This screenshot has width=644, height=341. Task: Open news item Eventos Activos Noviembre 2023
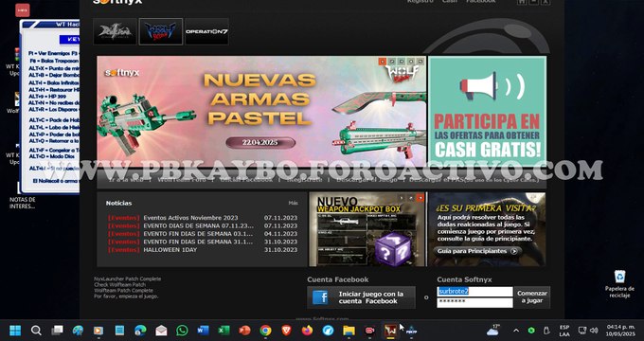coord(190,218)
